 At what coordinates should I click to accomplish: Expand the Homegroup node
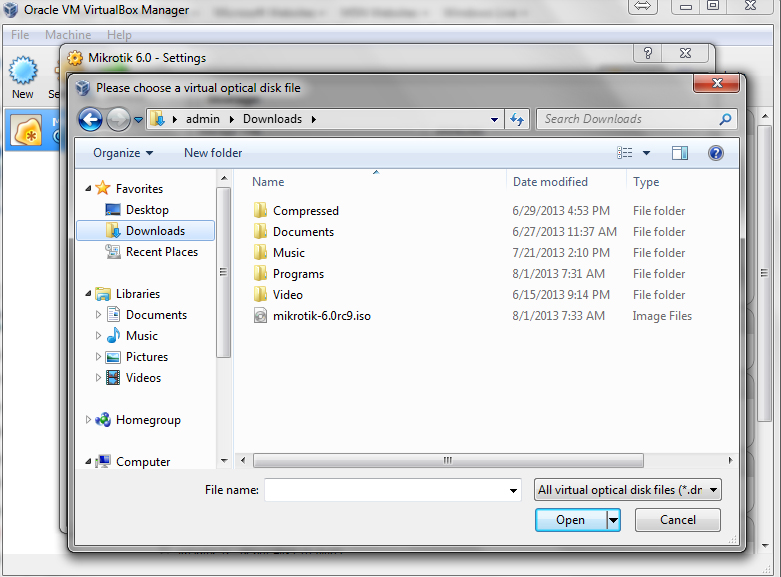click(88, 420)
